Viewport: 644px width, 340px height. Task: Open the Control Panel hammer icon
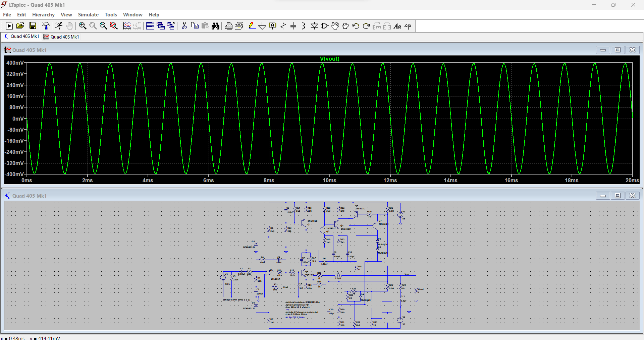(46, 26)
